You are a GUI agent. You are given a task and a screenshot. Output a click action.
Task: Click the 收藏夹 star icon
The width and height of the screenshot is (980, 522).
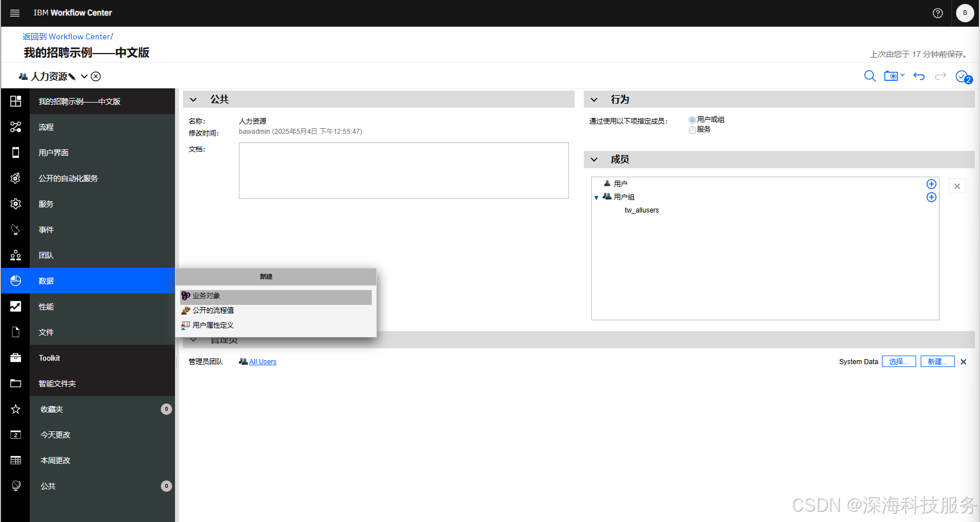coord(15,409)
